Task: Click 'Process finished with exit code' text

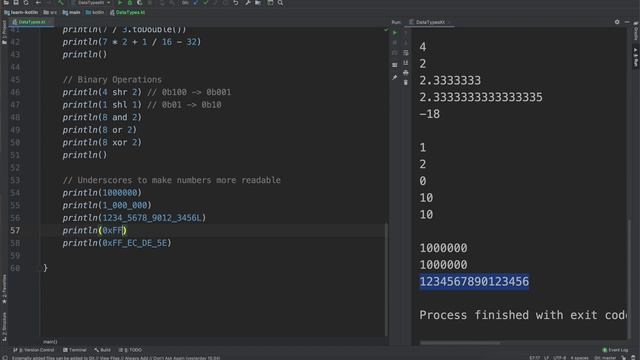Action: click(x=523, y=315)
